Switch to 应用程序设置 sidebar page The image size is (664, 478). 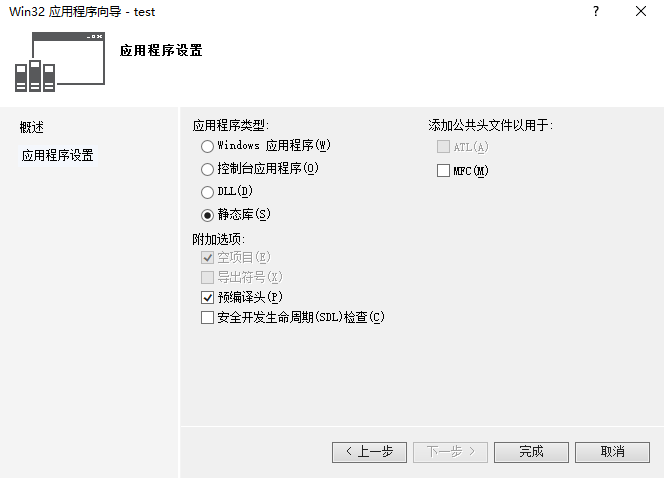(58, 155)
